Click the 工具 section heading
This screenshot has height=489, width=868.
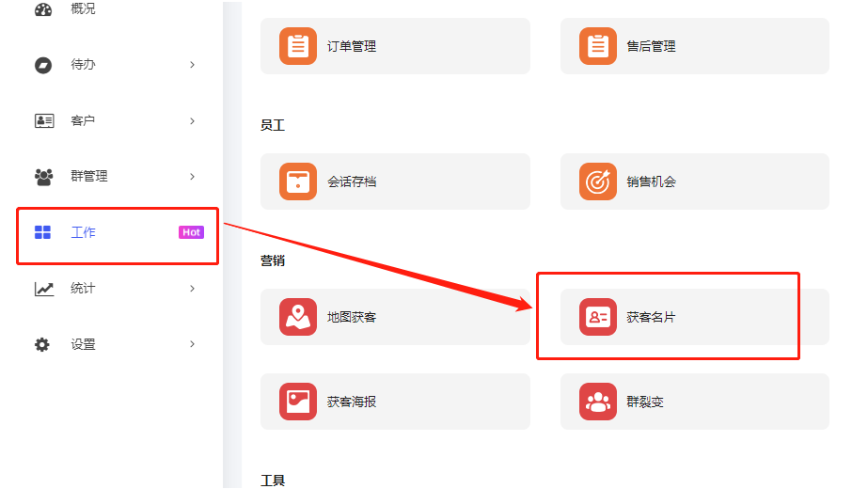point(273,481)
